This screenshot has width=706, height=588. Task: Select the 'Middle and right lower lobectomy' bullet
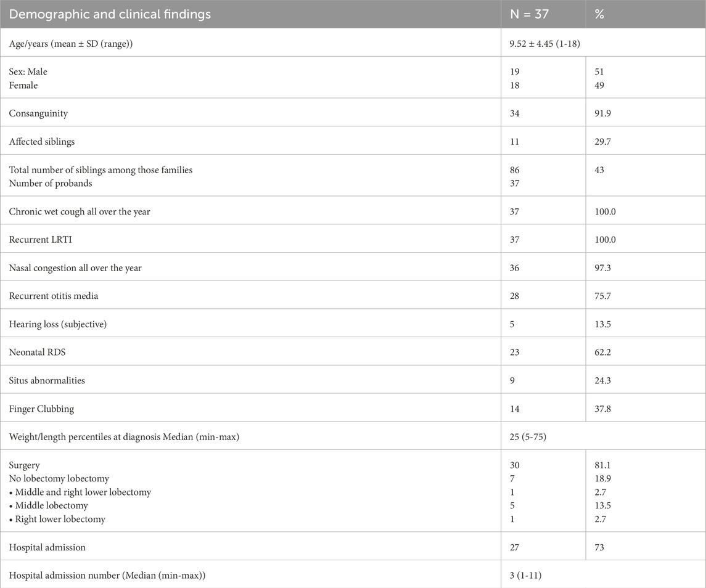(83, 492)
